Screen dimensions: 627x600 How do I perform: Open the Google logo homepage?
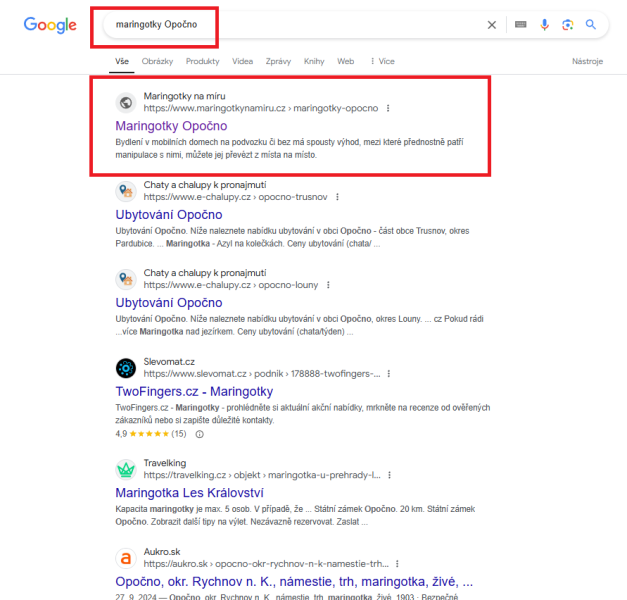point(50,25)
